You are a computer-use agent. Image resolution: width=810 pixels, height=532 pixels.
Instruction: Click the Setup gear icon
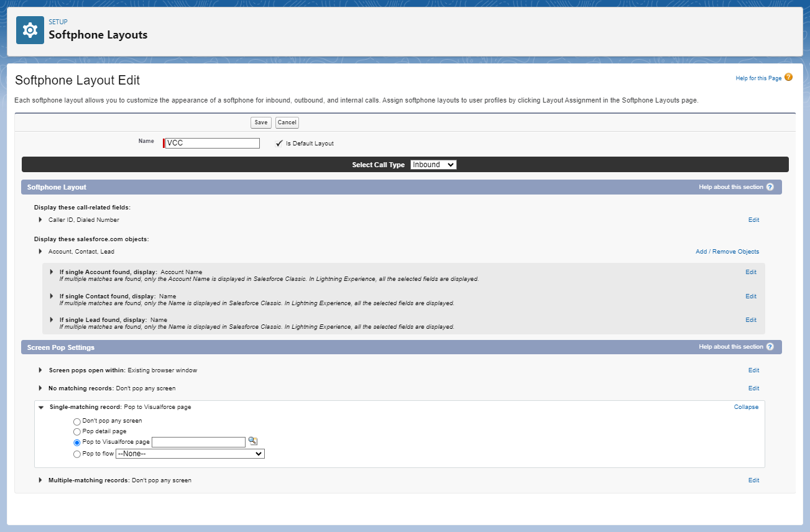click(30, 30)
